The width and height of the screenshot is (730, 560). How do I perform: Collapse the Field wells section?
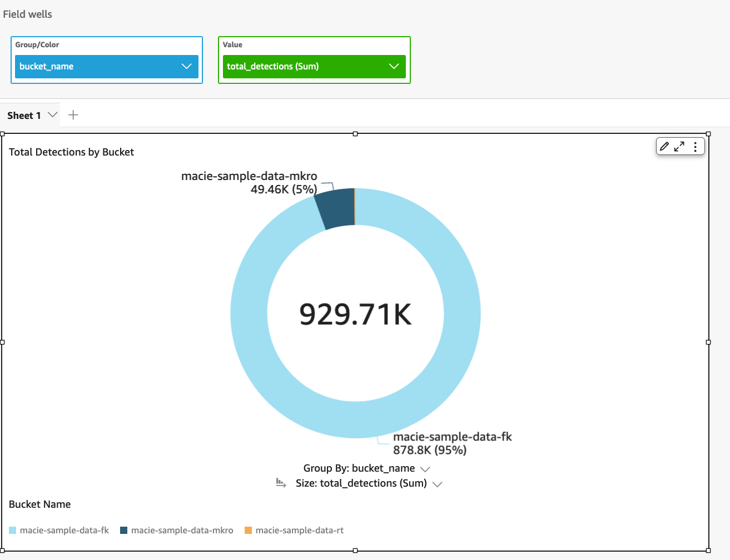pyautogui.click(x=27, y=14)
